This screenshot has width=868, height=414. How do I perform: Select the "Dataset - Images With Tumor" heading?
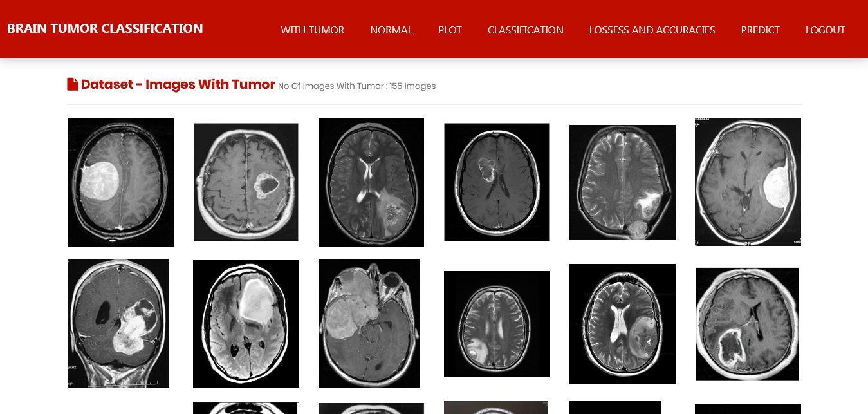178,84
